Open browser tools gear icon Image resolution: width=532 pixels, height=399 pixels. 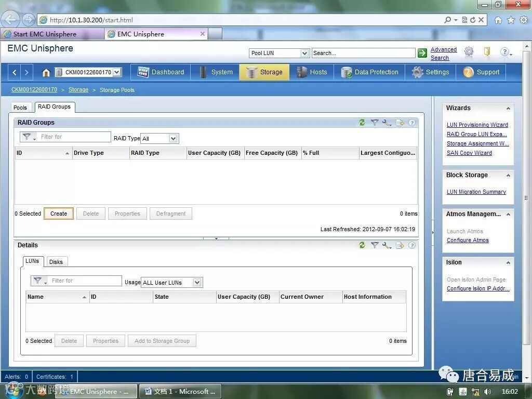524,20
